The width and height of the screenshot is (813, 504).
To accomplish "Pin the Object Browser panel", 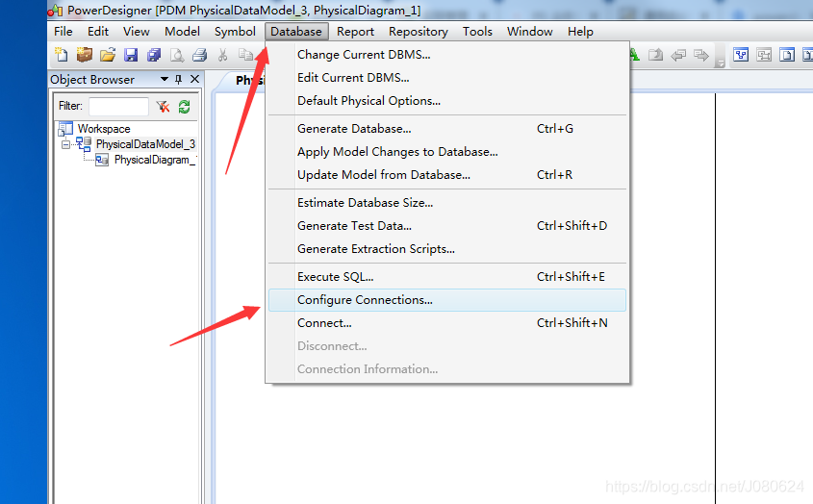I will tap(178, 79).
